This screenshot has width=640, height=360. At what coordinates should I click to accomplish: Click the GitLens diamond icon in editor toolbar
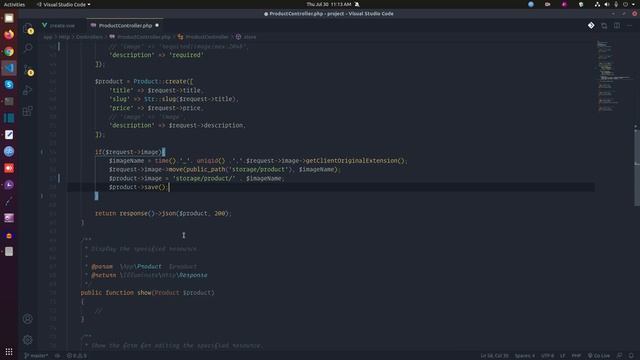tap(591, 25)
